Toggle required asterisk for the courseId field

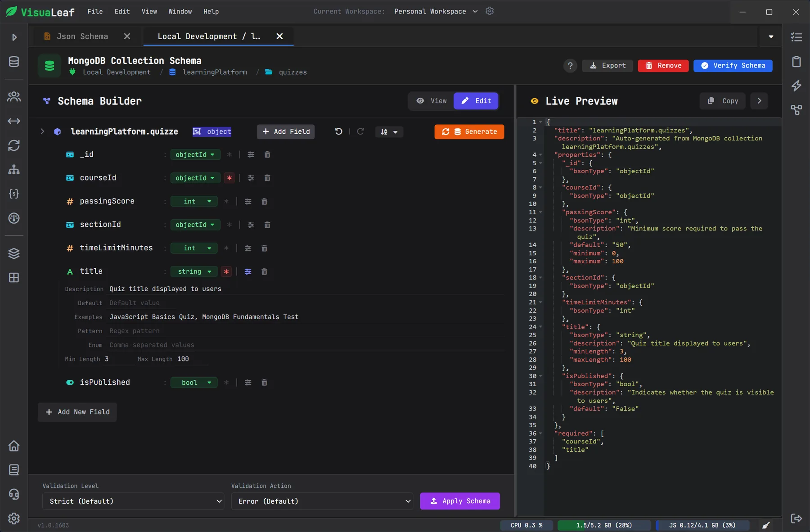pos(229,178)
